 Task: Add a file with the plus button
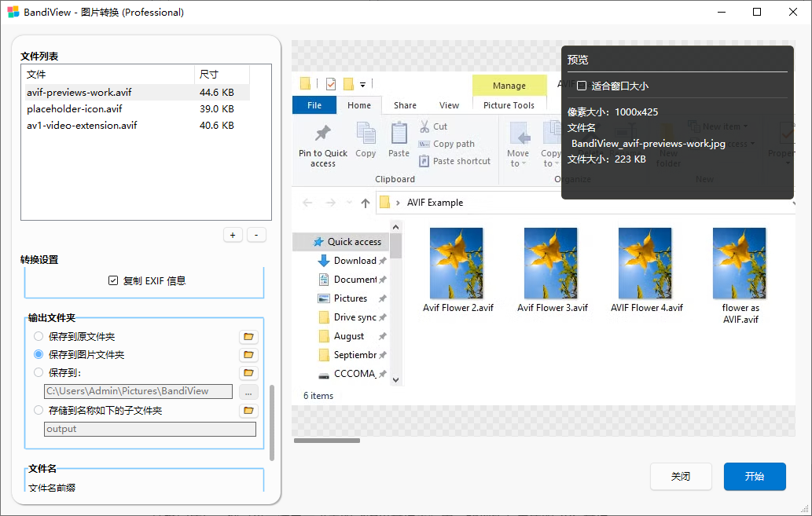233,235
